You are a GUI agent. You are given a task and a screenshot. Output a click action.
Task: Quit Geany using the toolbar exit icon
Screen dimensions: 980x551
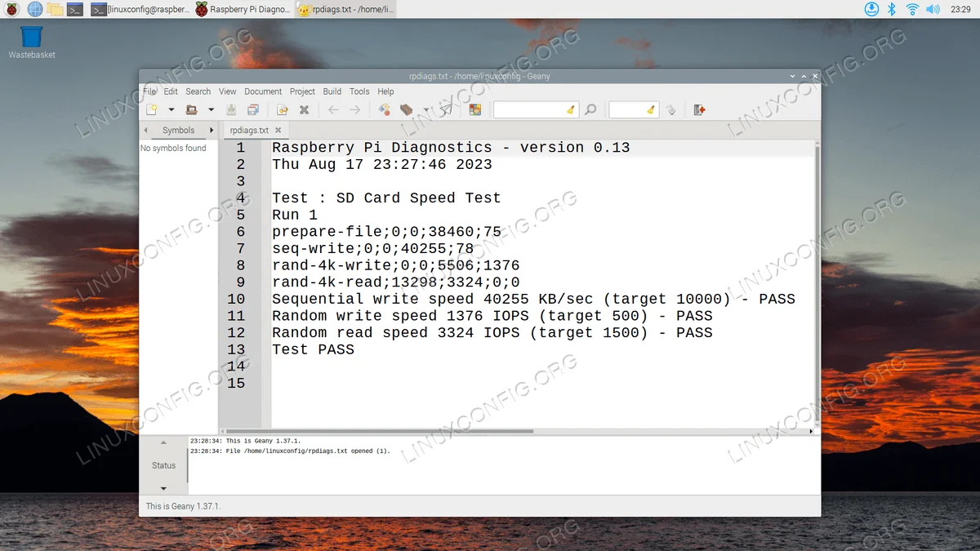[700, 109]
